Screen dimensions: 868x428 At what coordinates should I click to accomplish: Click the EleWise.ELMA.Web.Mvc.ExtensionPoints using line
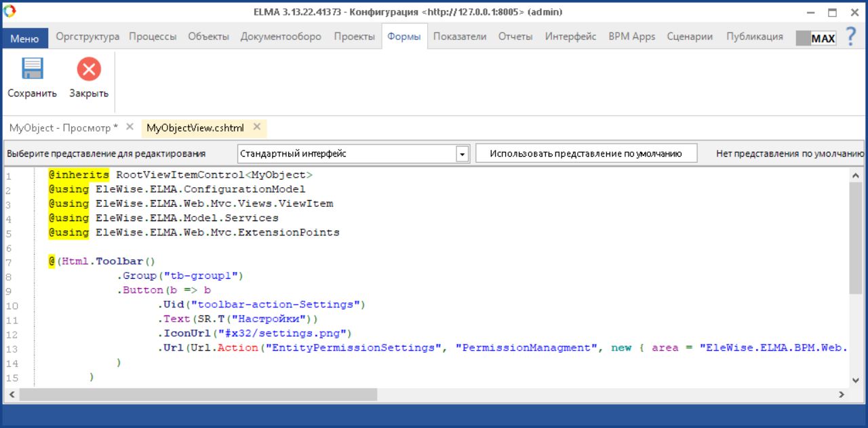coord(194,233)
